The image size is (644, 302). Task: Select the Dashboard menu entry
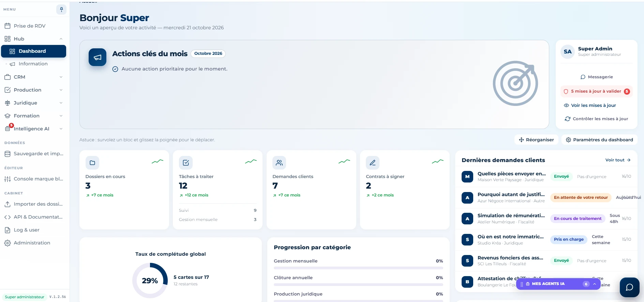point(33,51)
